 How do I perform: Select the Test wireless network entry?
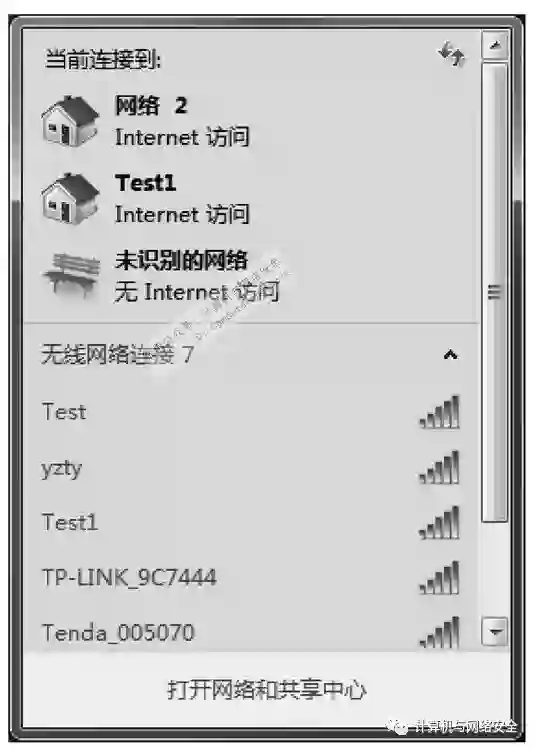250,412
